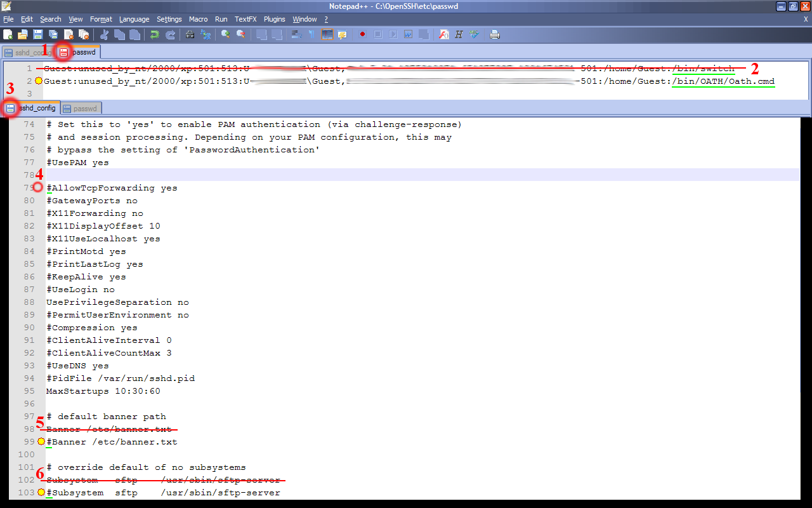
Task: Click the Close All toolbar icon
Action: (84, 34)
